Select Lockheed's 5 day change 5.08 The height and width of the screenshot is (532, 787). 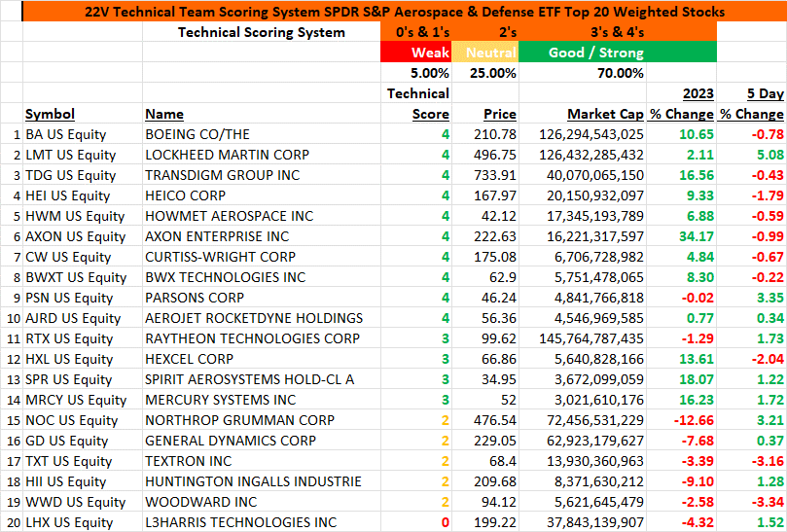click(x=752, y=155)
